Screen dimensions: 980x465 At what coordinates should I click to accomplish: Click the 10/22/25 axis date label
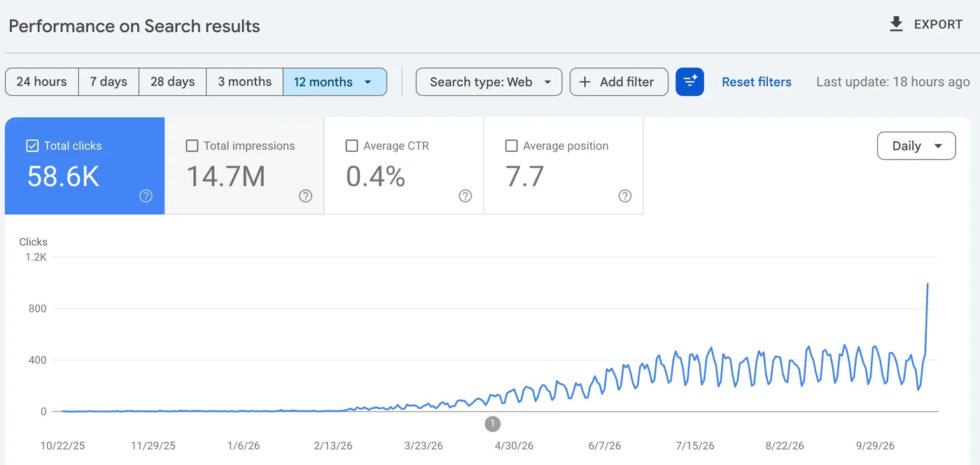(62, 445)
